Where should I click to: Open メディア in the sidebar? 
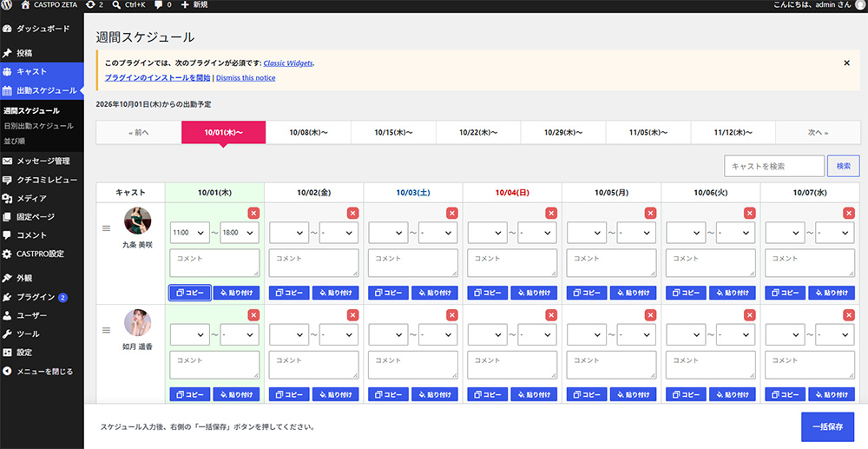(42, 198)
